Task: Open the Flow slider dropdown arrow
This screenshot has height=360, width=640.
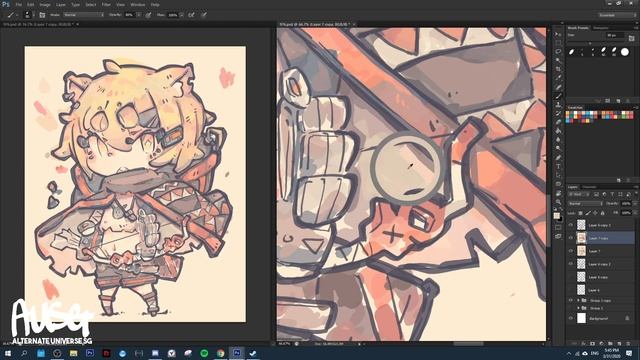Action: pyautogui.click(x=181, y=15)
